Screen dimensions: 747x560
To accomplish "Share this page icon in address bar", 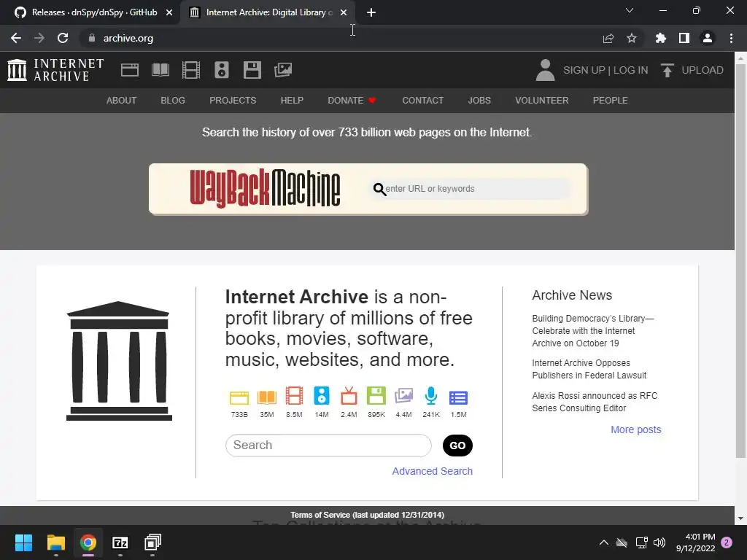I will pos(608,38).
